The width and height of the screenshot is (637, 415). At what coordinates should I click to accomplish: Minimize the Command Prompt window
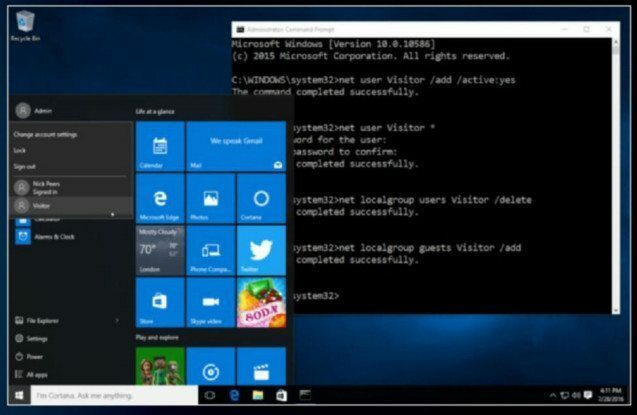point(565,29)
